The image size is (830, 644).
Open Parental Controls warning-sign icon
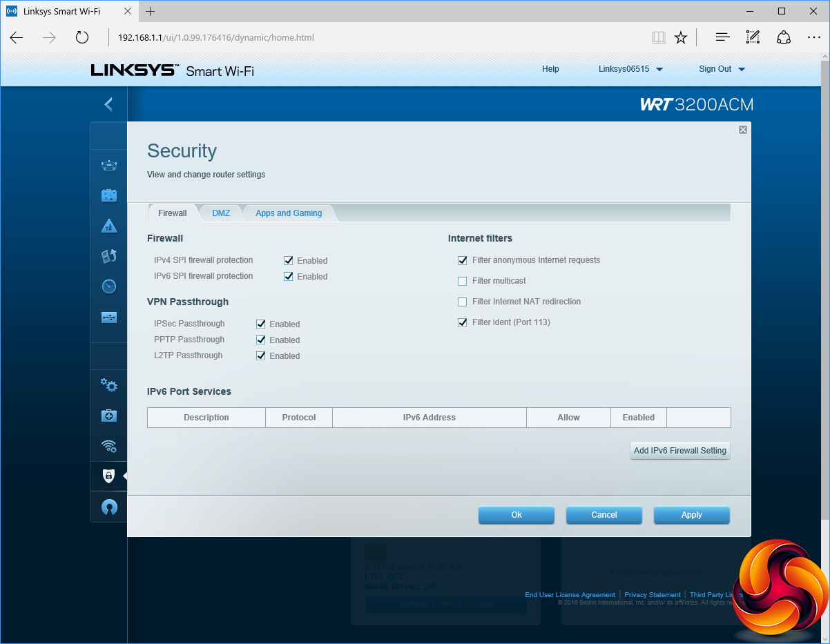pos(109,226)
